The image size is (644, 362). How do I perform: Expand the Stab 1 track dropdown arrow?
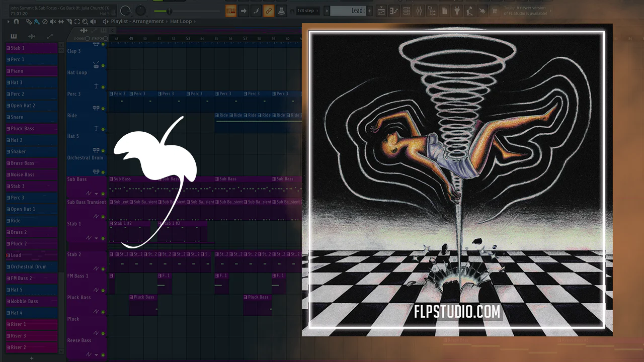(96, 238)
